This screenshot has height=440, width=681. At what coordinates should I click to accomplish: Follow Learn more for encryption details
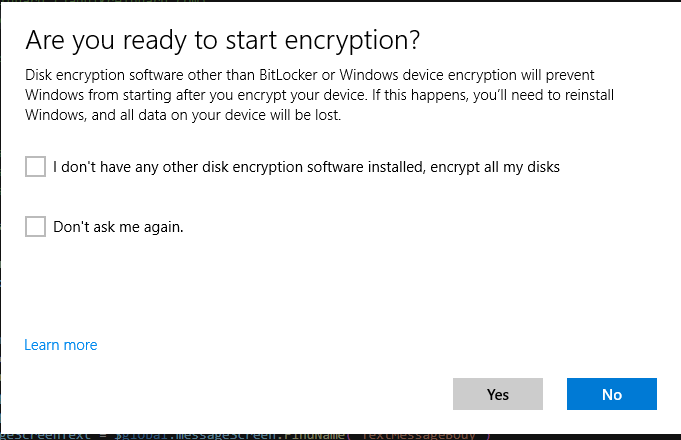point(61,345)
